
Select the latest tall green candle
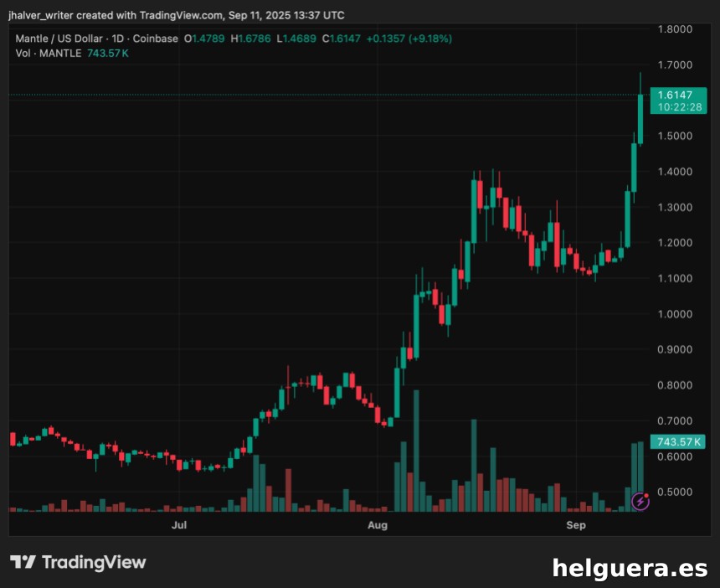pos(640,120)
